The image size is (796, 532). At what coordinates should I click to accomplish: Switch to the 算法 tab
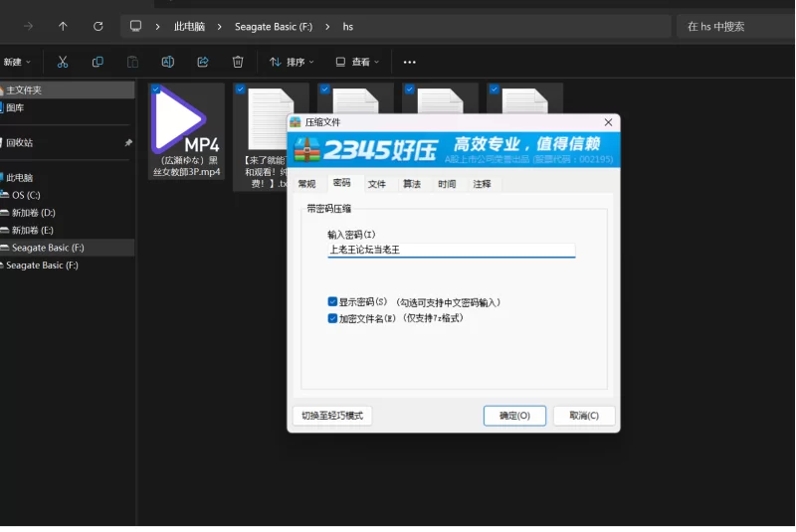411,184
